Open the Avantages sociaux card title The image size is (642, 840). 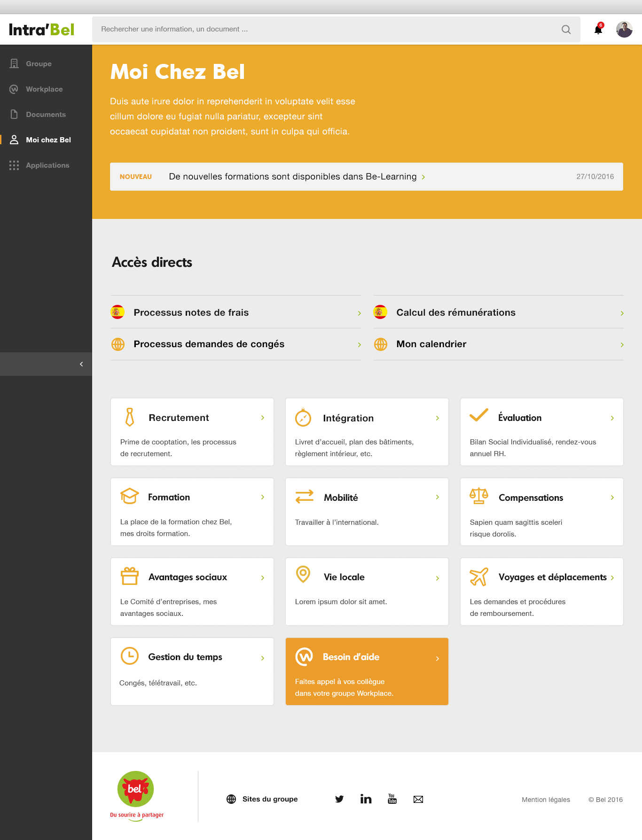click(188, 577)
